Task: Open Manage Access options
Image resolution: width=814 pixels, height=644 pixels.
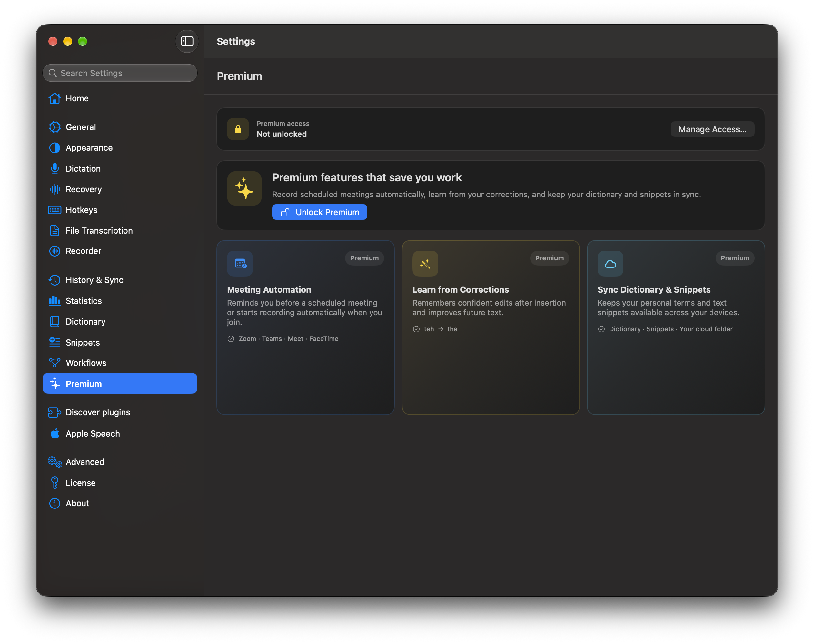Action: [712, 129]
